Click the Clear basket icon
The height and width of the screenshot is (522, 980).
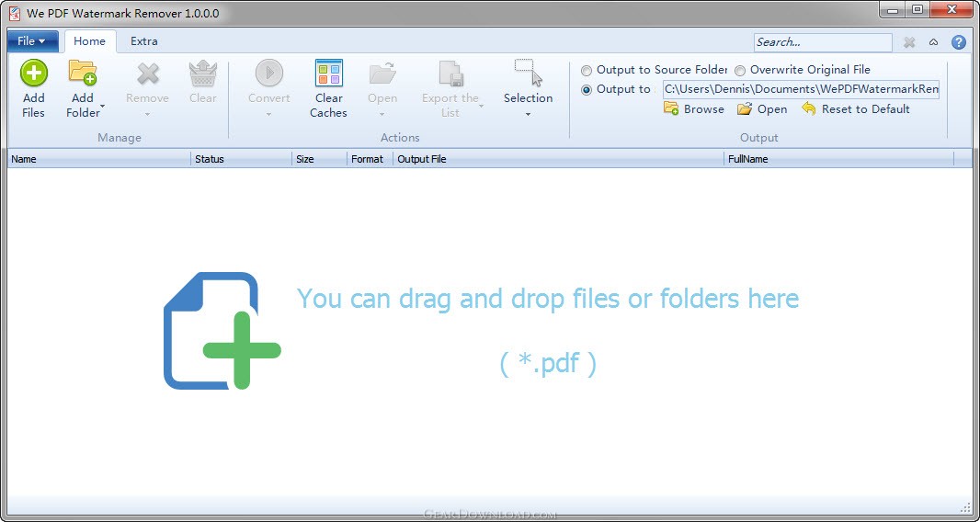coord(203,74)
